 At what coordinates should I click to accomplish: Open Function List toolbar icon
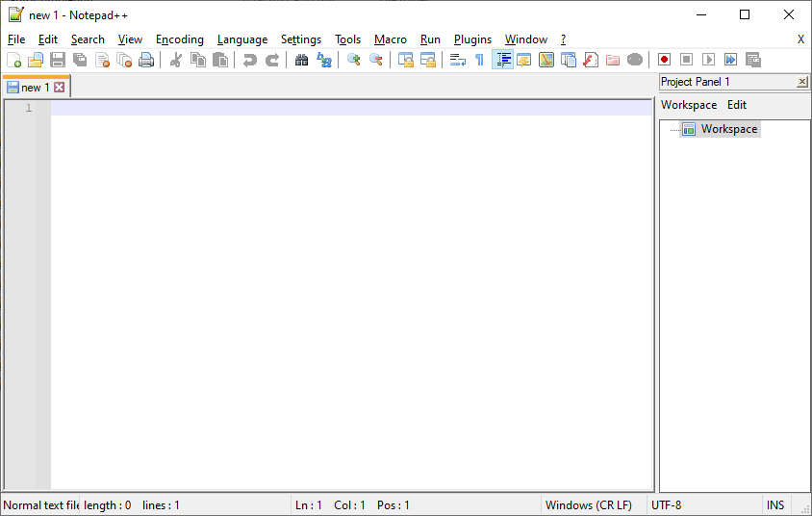pyautogui.click(x=591, y=60)
